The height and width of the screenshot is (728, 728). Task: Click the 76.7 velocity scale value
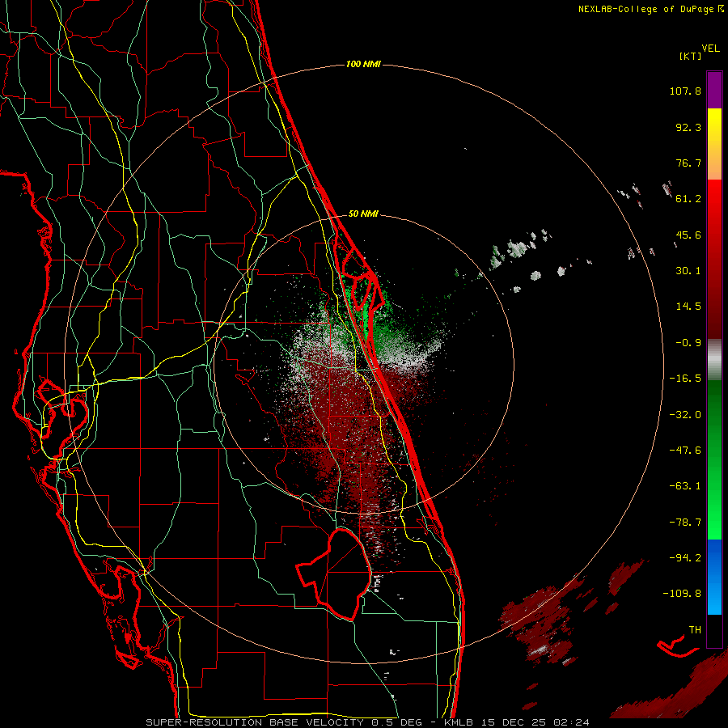click(688, 163)
